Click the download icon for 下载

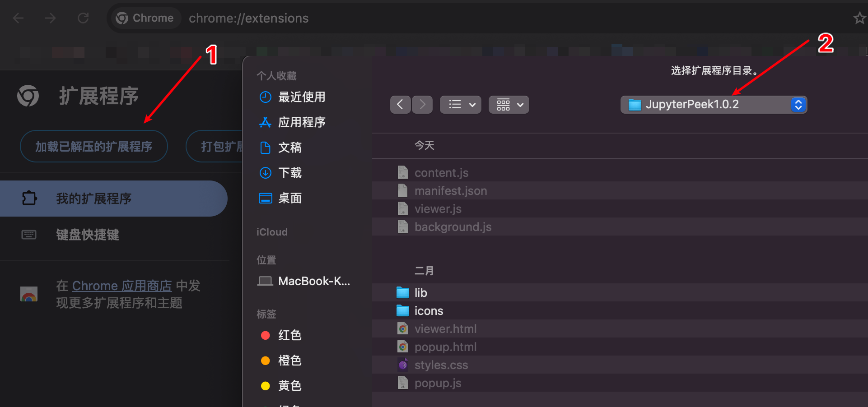pos(266,173)
